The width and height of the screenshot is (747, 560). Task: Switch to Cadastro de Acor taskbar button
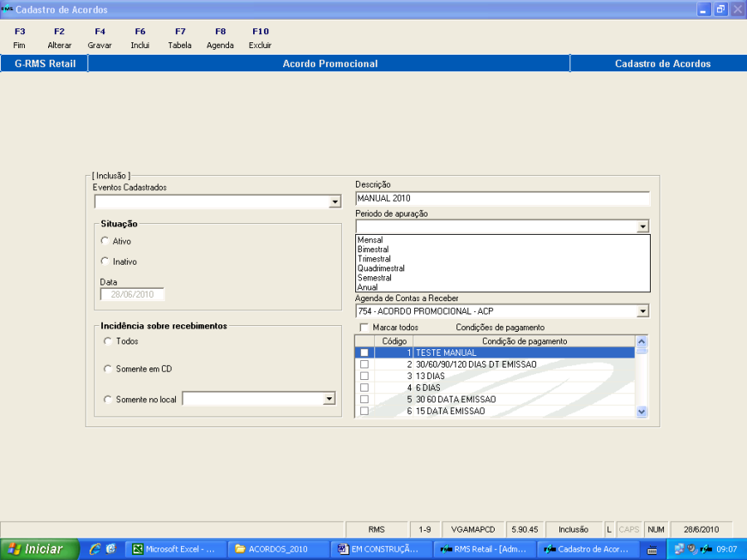coord(587,549)
